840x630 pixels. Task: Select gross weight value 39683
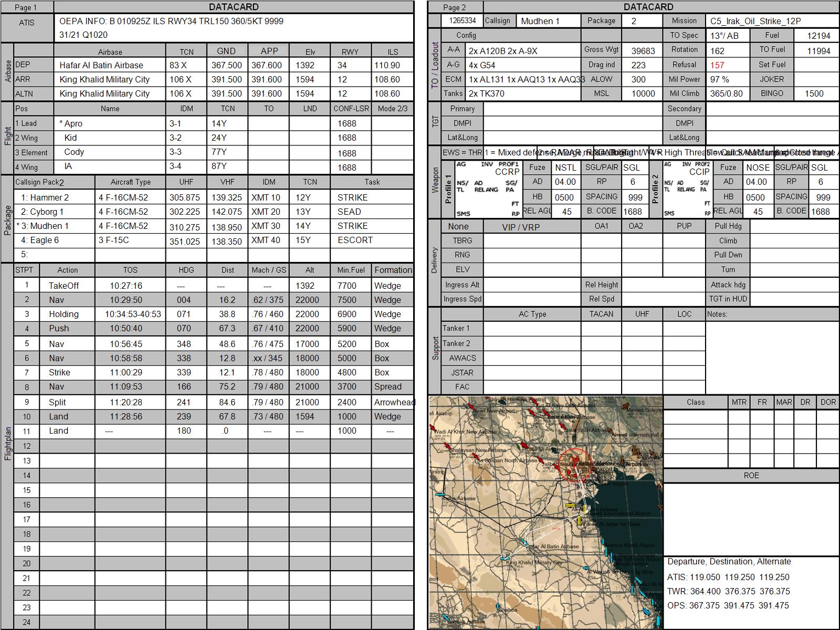pos(643,51)
